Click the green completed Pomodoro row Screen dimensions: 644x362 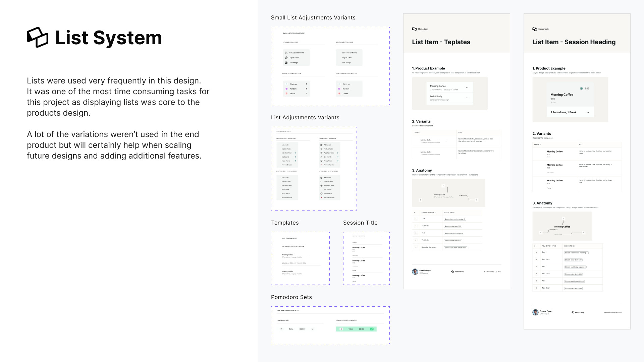tap(356, 329)
